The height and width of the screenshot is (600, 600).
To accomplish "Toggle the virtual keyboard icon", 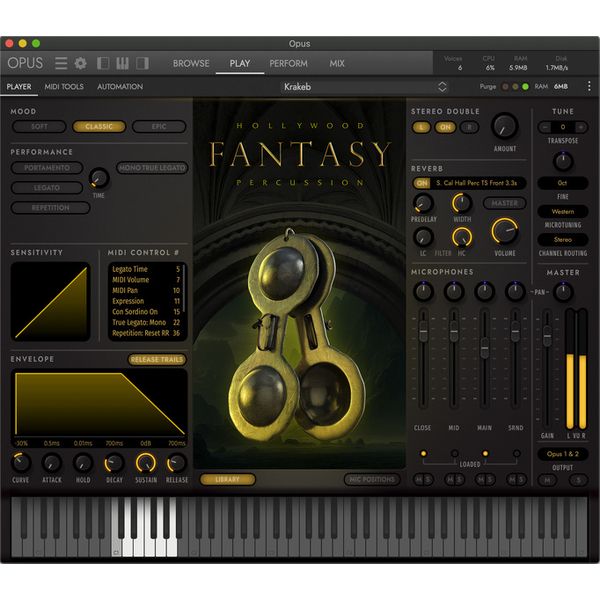I will click(122, 63).
